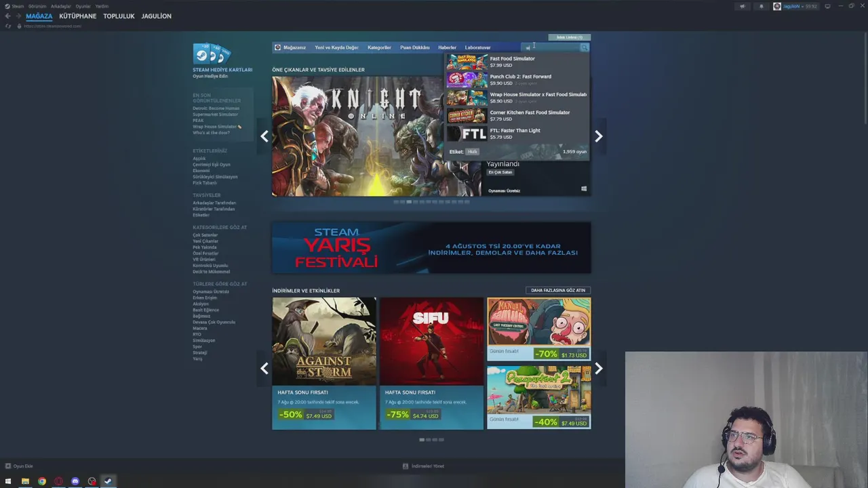Select Fast Food Simulator search suggestion

(517, 62)
